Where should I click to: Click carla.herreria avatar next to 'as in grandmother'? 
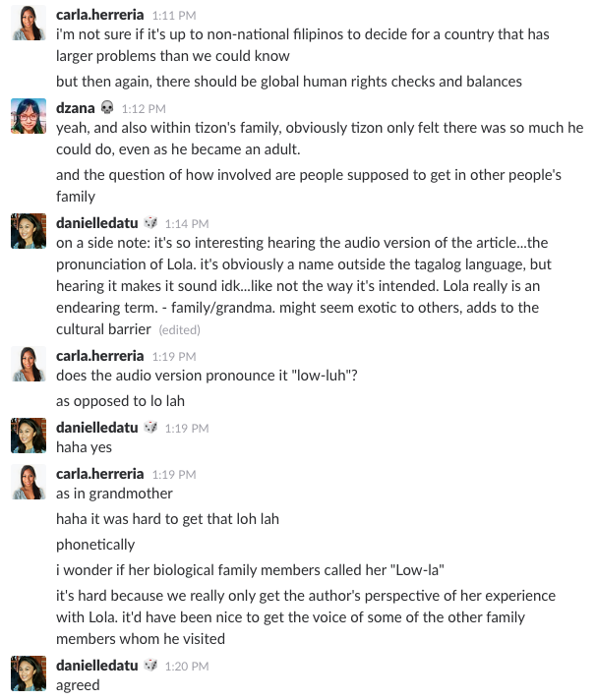(29, 482)
